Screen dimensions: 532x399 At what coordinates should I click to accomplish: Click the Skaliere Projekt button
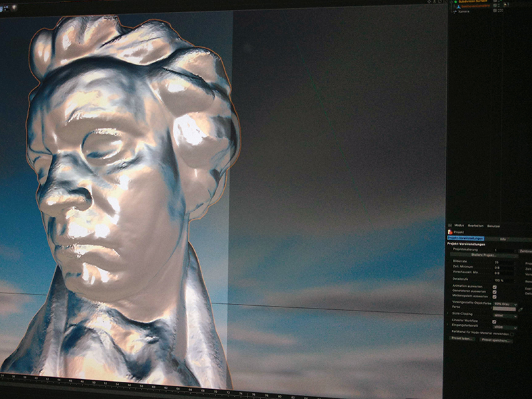coord(485,255)
